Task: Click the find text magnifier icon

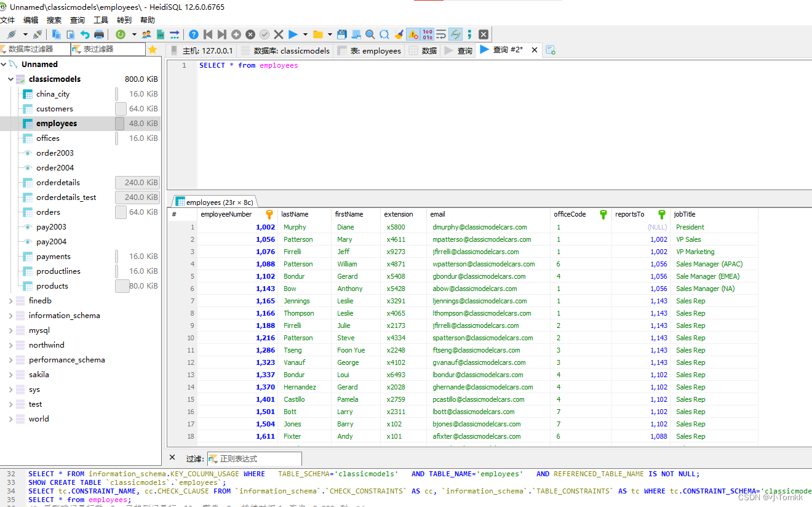Action: click(x=370, y=34)
